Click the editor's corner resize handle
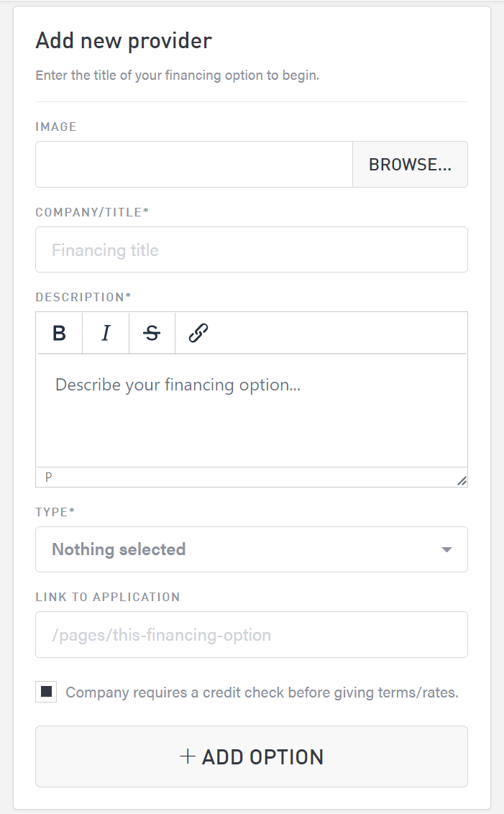The image size is (504, 814). [x=462, y=481]
